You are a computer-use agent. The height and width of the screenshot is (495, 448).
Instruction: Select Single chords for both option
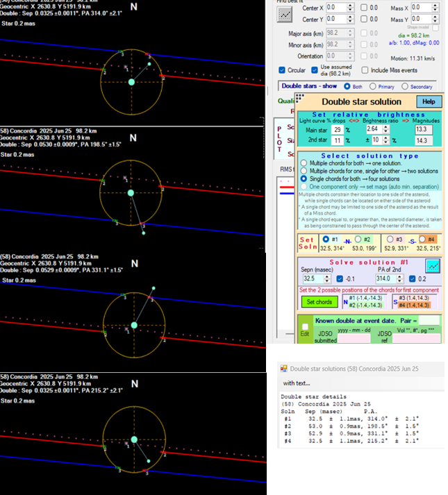(304, 178)
